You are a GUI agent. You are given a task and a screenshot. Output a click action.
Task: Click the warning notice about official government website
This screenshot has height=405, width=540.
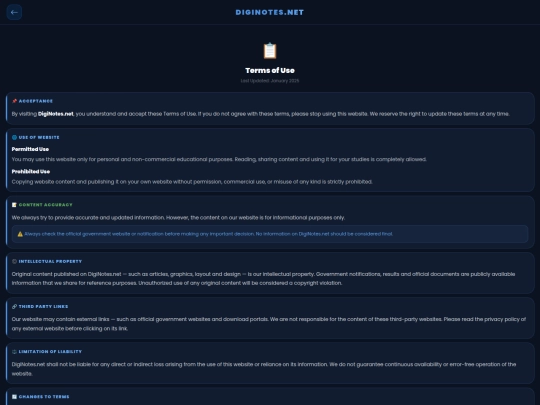[x=270, y=234]
